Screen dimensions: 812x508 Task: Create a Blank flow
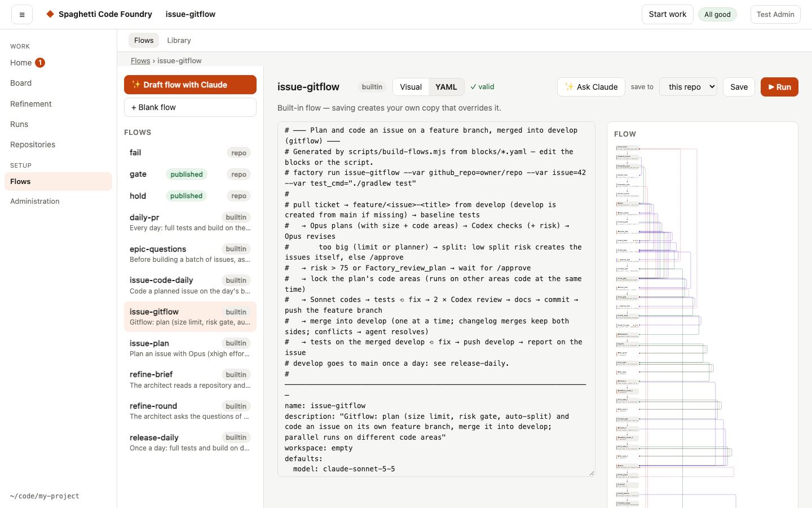190,107
